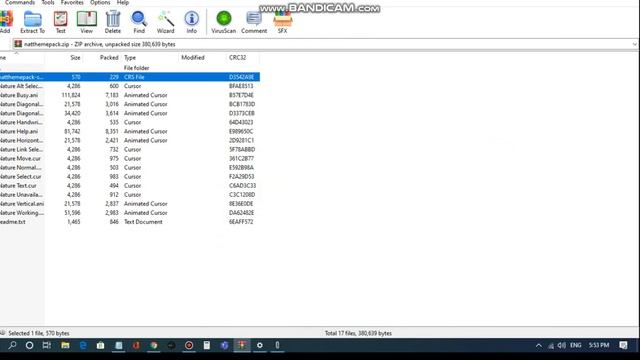The height and width of the screenshot is (360, 640).
Task: Open the Action Center notifications
Action: (623, 345)
